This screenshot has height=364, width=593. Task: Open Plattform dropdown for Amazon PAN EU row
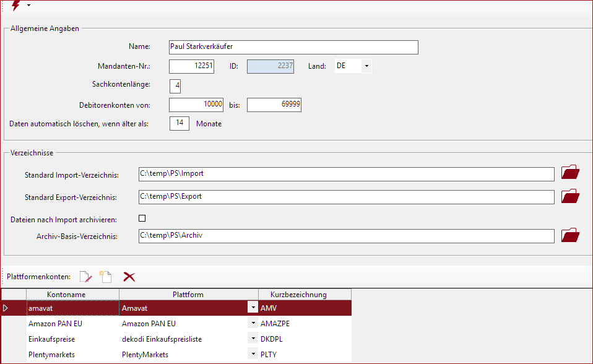click(x=252, y=323)
